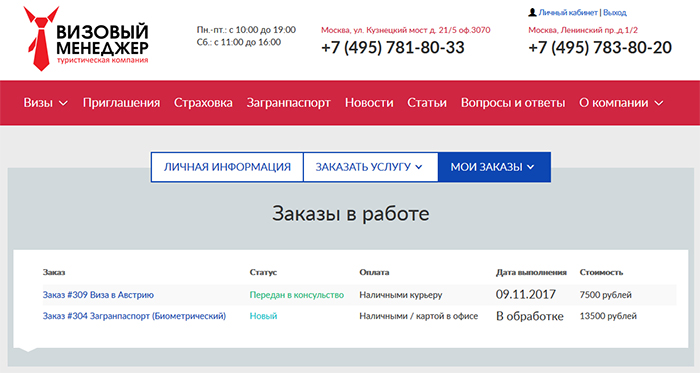Screen dimensions: 700x373
Task: Expand the Мои заказы dropdown arrow
Action: 530,167
